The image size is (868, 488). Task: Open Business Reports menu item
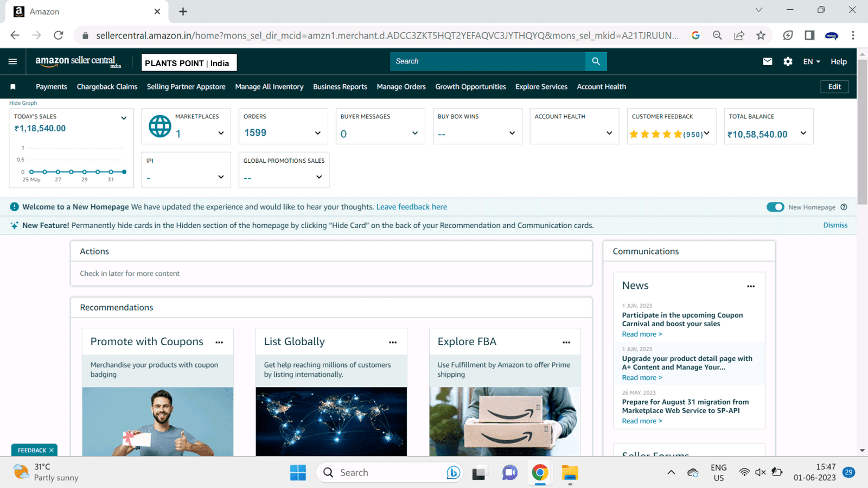[340, 87]
